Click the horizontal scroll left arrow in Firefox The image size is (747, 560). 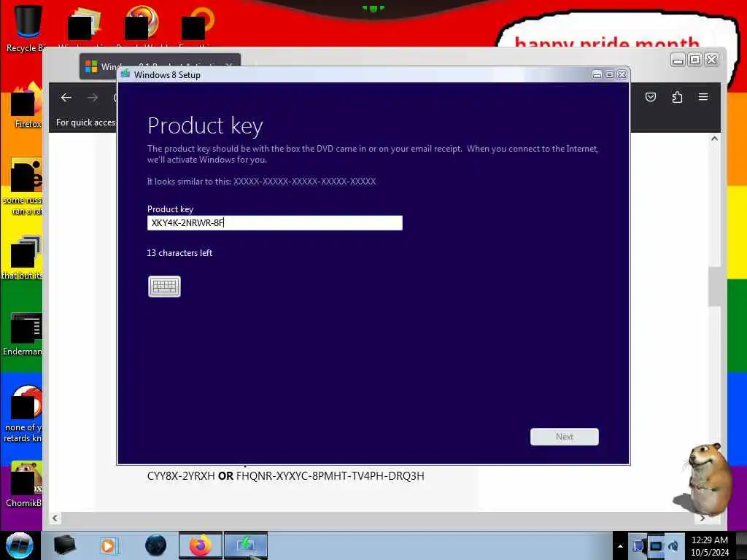point(55,518)
